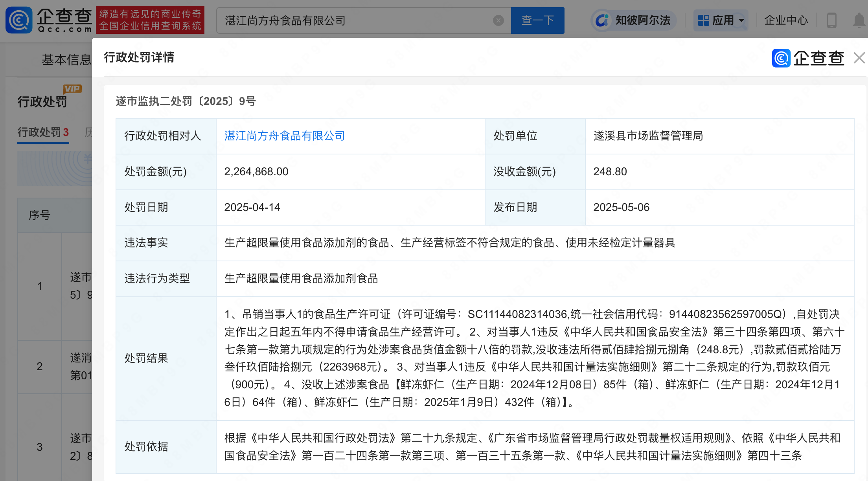Viewport: 868px width, 481px height.
Task: Go to 企业中心
Action: [786, 20]
